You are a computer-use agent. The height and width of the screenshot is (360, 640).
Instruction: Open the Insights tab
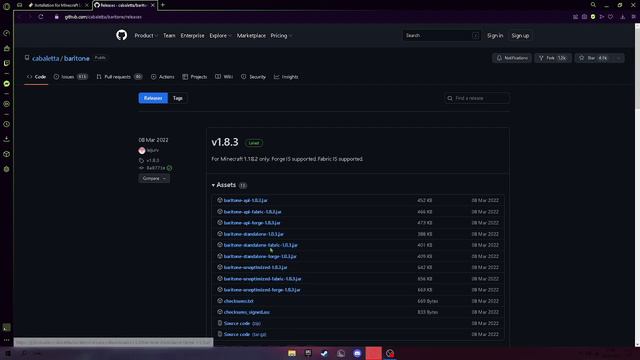[286, 77]
